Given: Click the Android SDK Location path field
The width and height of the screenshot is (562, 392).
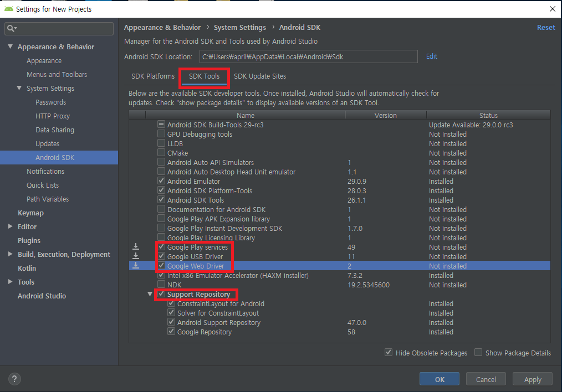Looking at the screenshot, I should coord(309,56).
